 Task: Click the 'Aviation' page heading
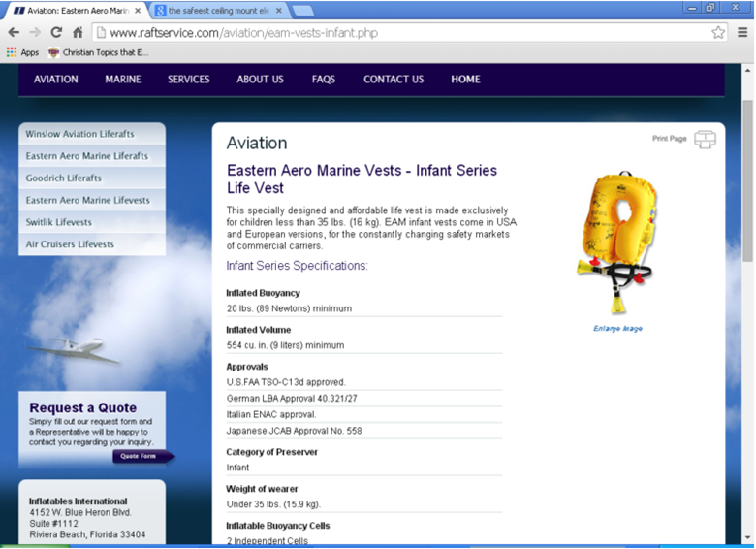pyautogui.click(x=257, y=144)
